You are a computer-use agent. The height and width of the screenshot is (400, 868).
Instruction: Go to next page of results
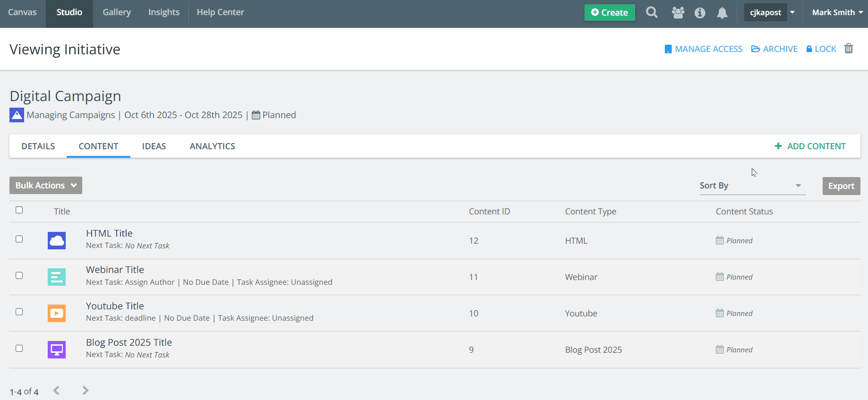86,391
